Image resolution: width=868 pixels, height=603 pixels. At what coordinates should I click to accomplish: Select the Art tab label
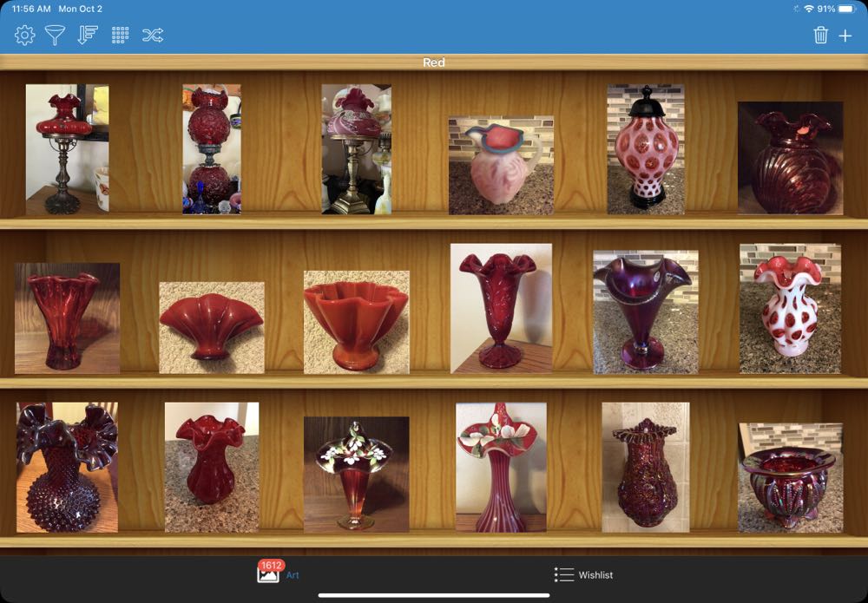point(293,575)
